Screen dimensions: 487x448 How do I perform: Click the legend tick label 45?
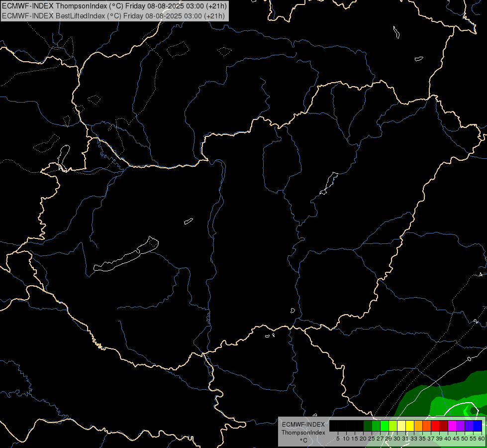(x=456, y=439)
